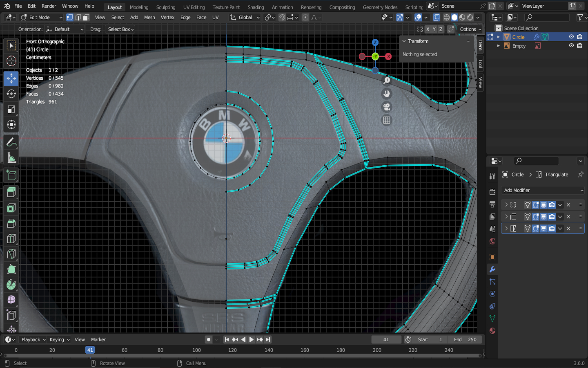Viewport: 588px width, 368px height.
Task: Select the Annotate pencil tool
Action: [11, 142]
